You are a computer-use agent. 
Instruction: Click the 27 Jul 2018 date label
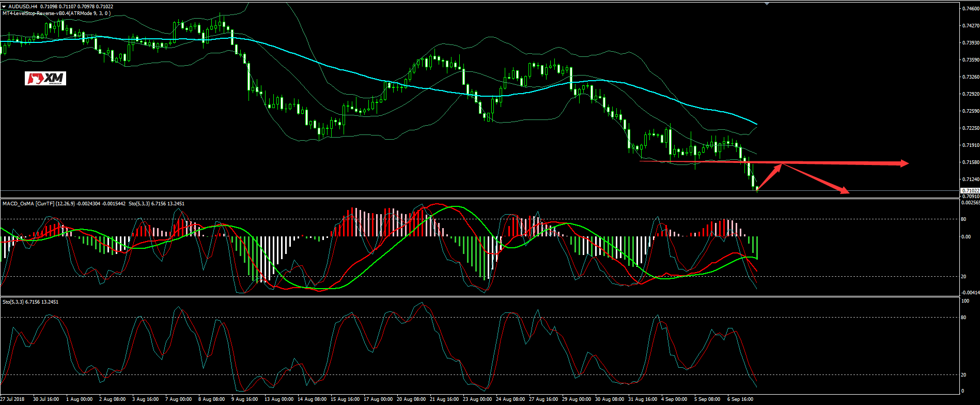12,399
